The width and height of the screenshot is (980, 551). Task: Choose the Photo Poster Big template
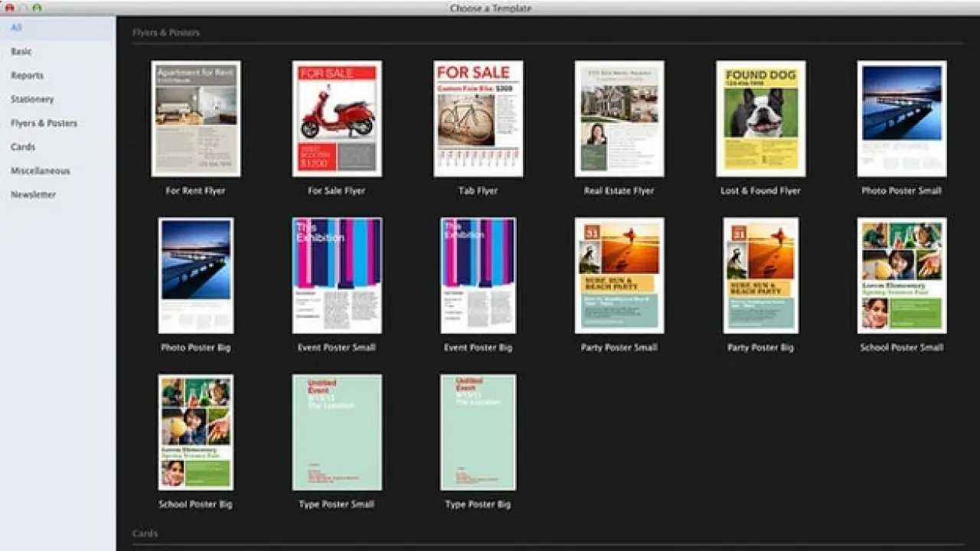coord(196,275)
